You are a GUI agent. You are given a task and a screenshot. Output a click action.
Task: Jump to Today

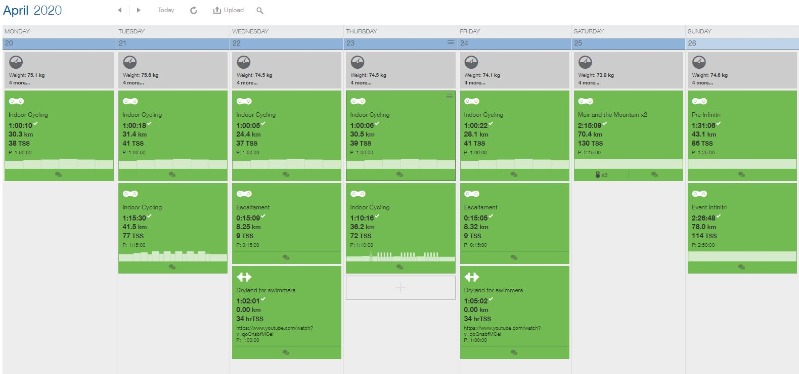[166, 10]
